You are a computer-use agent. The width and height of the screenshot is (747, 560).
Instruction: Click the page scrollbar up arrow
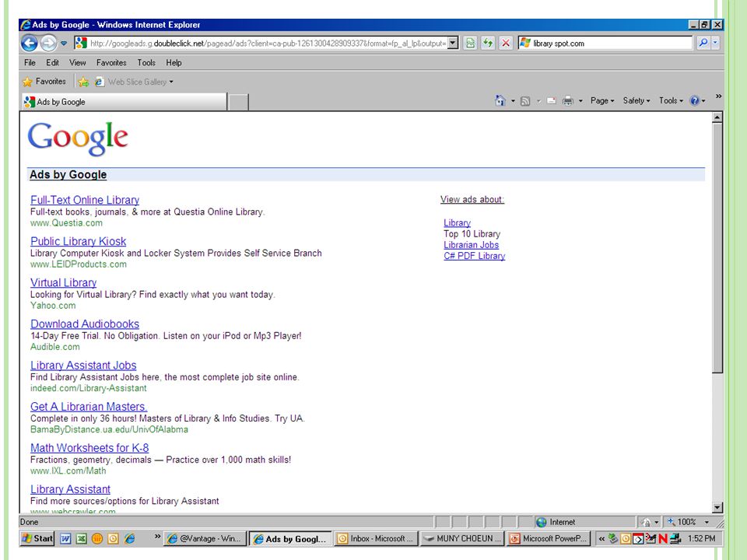click(717, 117)
